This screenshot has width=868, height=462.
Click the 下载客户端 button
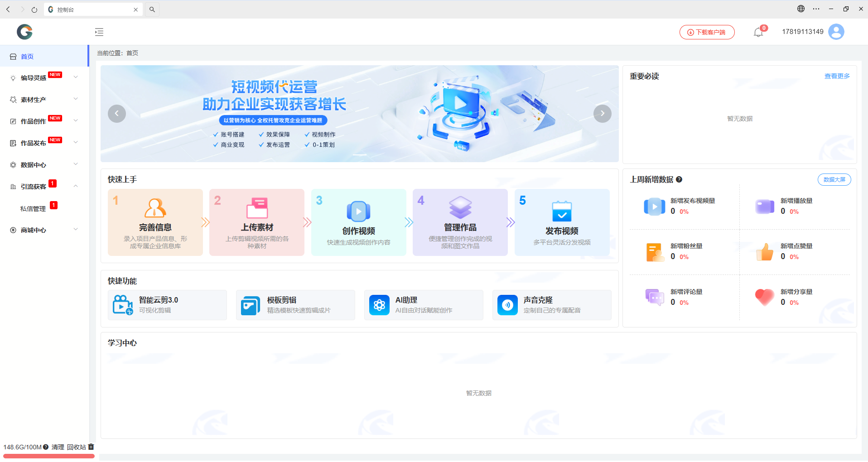tap(707, 32)
